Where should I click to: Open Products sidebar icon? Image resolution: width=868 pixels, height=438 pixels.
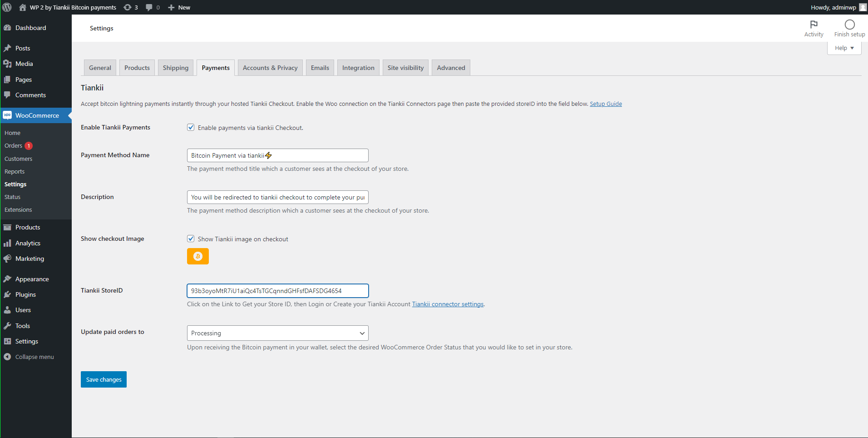pyautogui.click(x=7, y=227)
